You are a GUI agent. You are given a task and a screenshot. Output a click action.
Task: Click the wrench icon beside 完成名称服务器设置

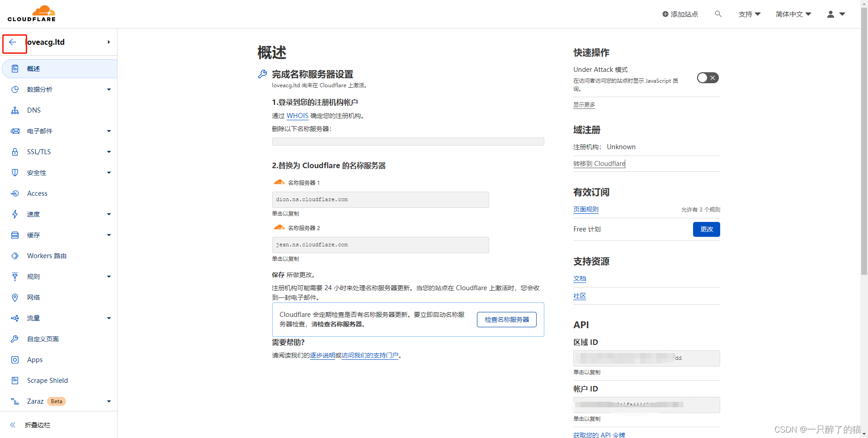pos(262,74)
